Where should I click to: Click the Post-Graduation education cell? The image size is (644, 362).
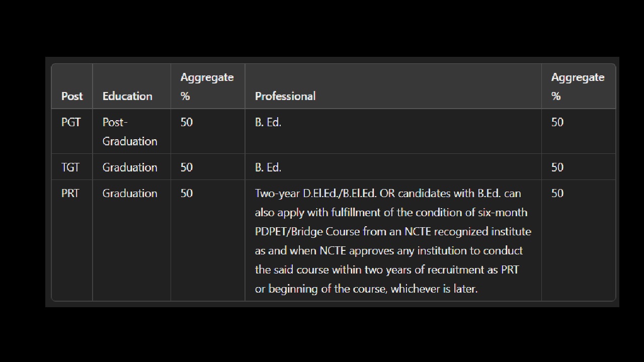pyautogui.click(x=129, y=132)
